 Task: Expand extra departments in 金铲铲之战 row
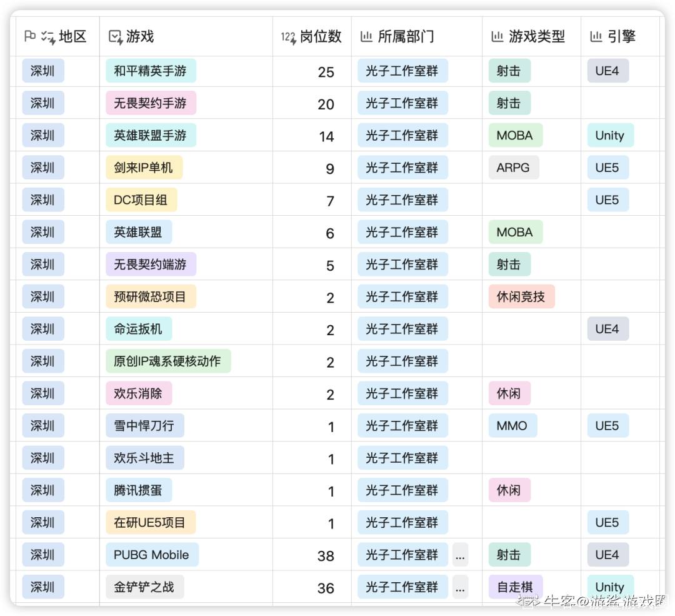(460, 587)
